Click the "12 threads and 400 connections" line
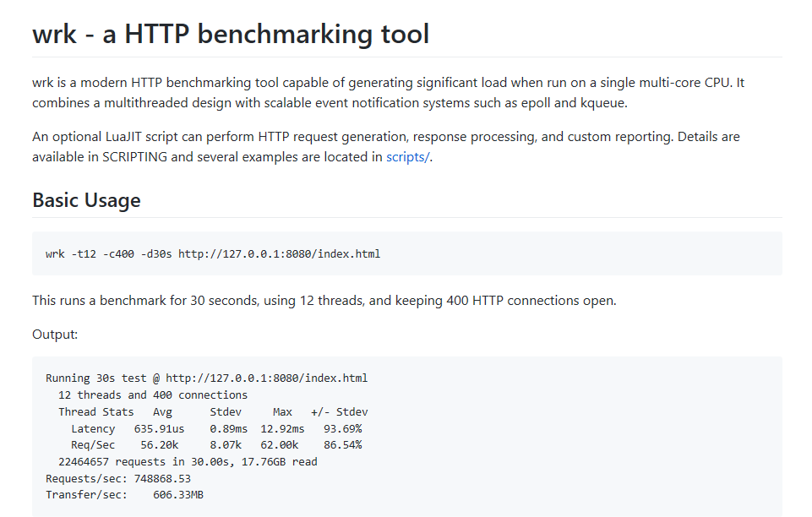Viewport: 812px width, 517px height. [153, 395]
